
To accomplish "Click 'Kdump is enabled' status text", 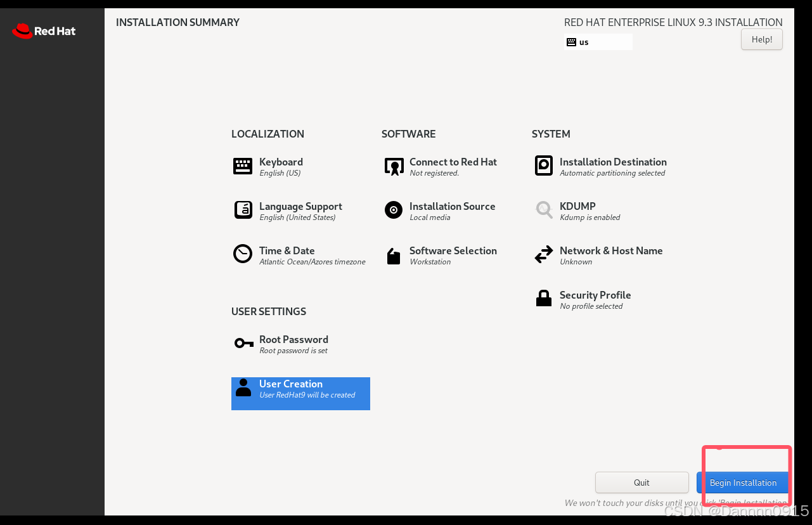I will point(590,217).
